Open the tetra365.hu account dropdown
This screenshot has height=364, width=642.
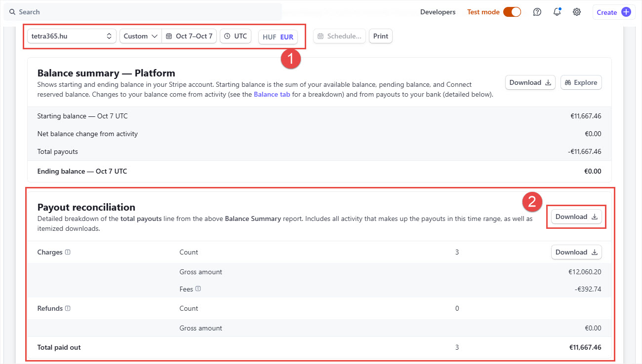tap(72, 36)
